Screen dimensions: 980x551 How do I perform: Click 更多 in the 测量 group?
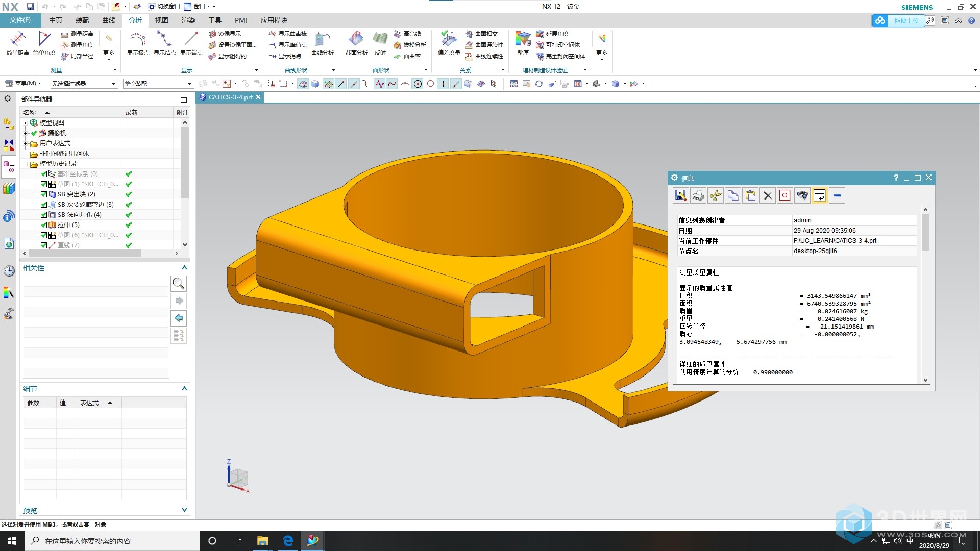pos(109,46)
